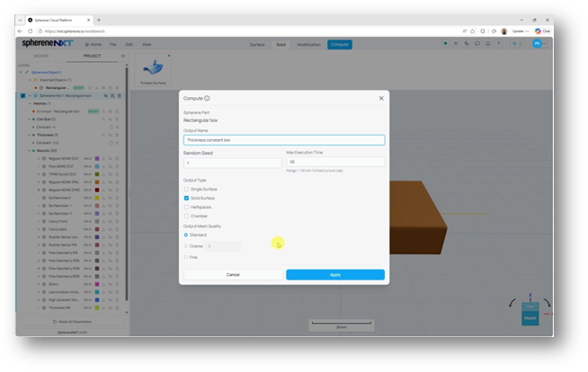Viewport: 588px width, 372px height.
Task: Select Coarse mesh quality
Action: (186, 246)
